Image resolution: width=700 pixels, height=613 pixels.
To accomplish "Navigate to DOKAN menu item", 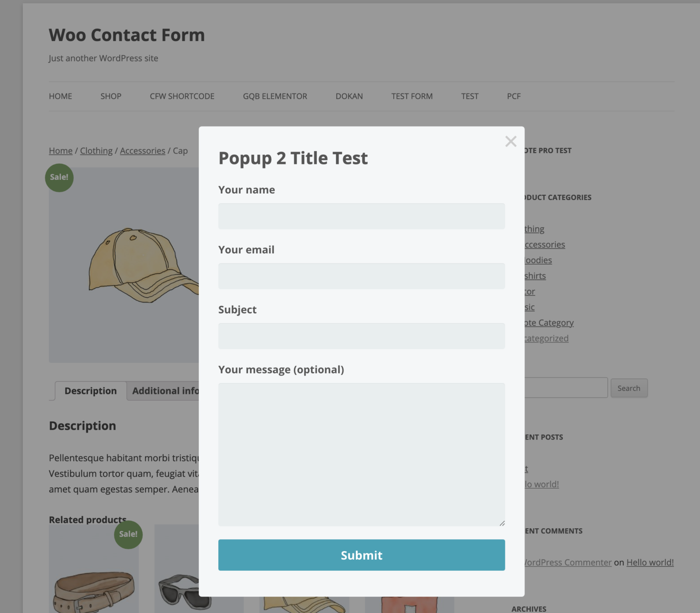I will click(x=349, y=97).
